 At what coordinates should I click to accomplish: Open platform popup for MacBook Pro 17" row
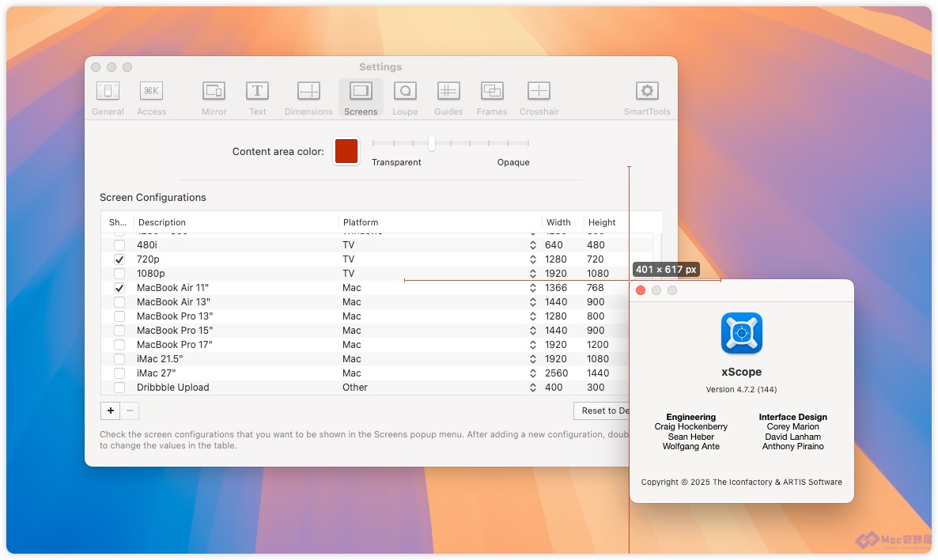(x=532, y=345)
